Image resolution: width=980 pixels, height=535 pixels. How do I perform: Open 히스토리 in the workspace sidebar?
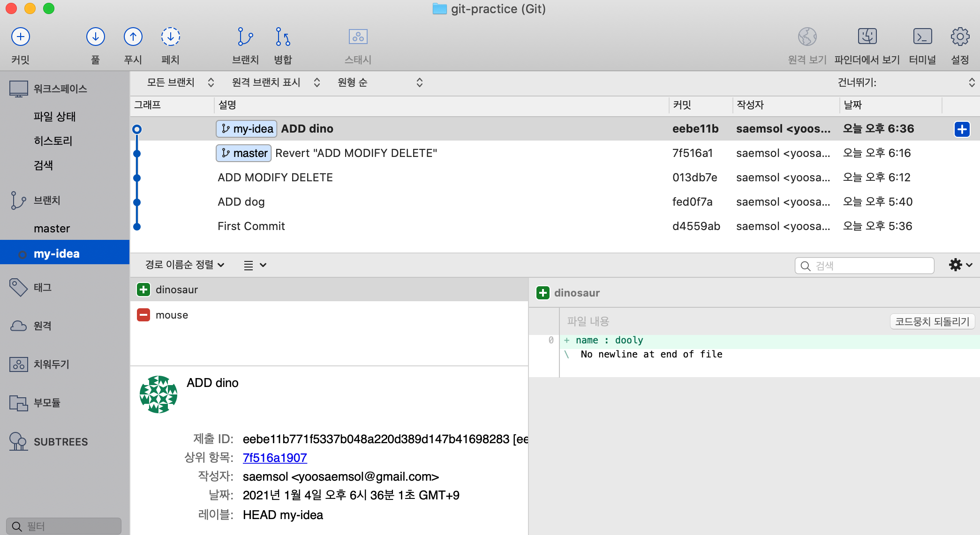[x=53, y=141]
